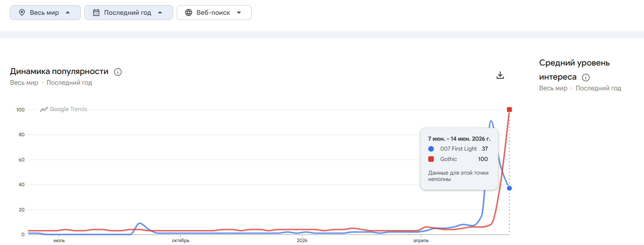Click 007 First Light value 37 in tooltip
Viewport: 644px width, 245px height.
click(x=485, y=149)
